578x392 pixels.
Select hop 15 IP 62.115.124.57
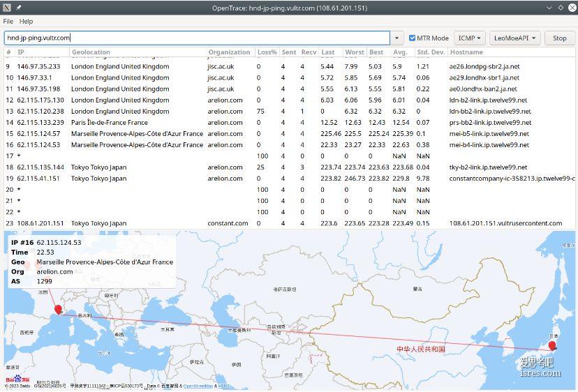click(x=38, y=133)
